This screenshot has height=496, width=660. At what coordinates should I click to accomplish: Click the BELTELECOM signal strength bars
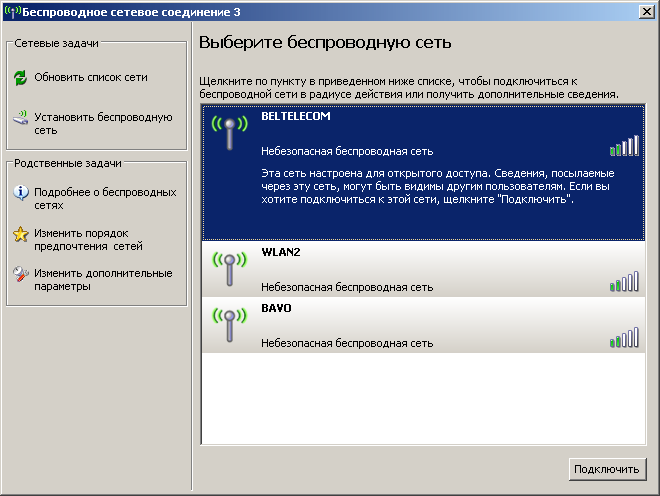(x=624, y=146)
